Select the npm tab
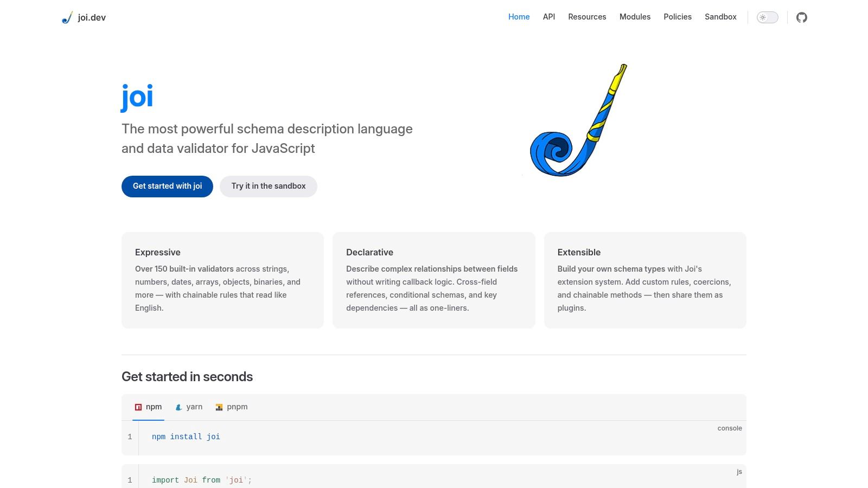Image resolution: width=868 pixels, height=488 pixels. pos(148,407)
